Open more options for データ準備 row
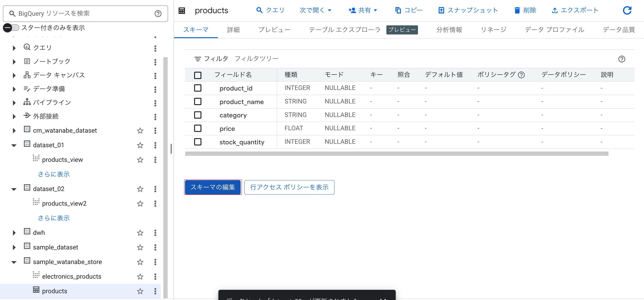 [155, 89]
